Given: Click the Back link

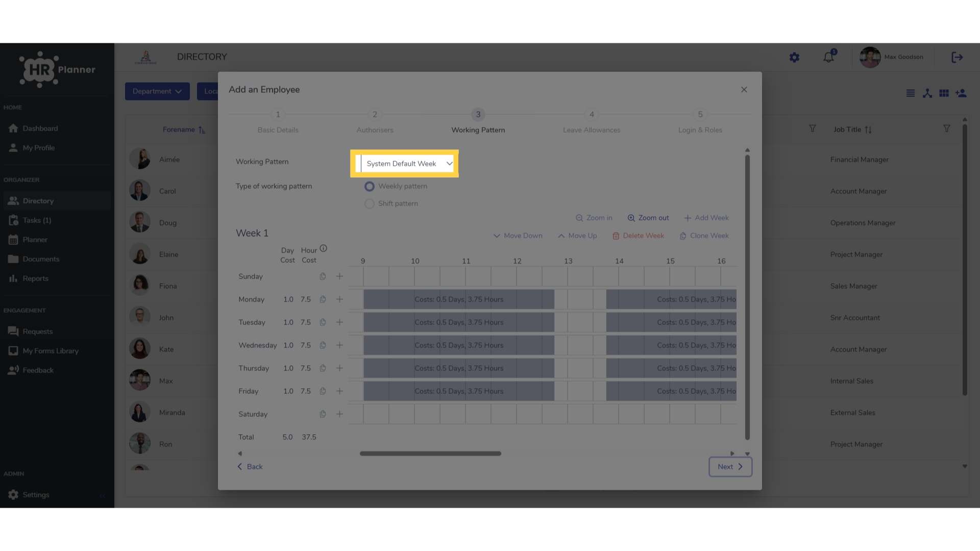Looking at the screenshot, I should pyautogui.click(x=250, y=467).
